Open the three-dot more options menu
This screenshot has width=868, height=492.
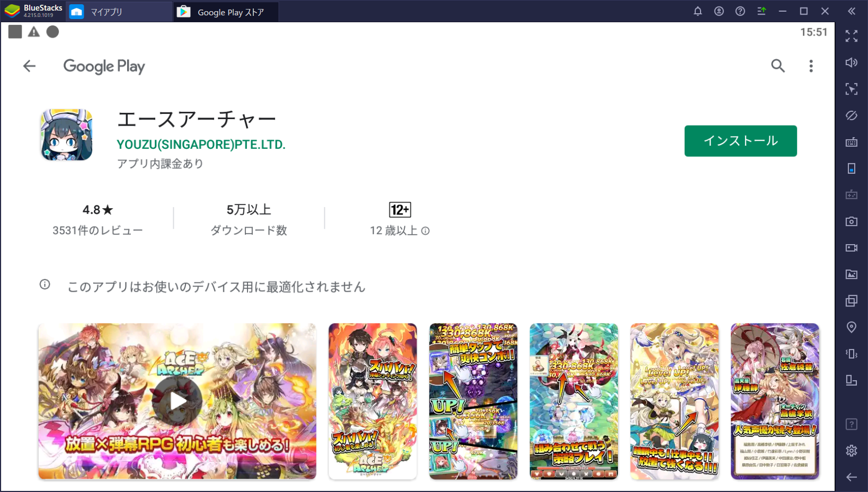click(x=811, y=66)
